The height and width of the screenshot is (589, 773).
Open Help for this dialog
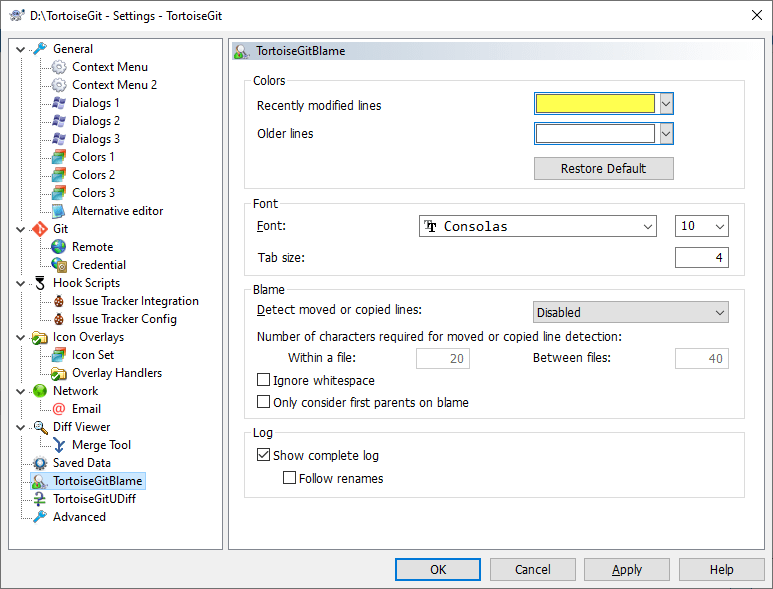[x=721, y=570]
